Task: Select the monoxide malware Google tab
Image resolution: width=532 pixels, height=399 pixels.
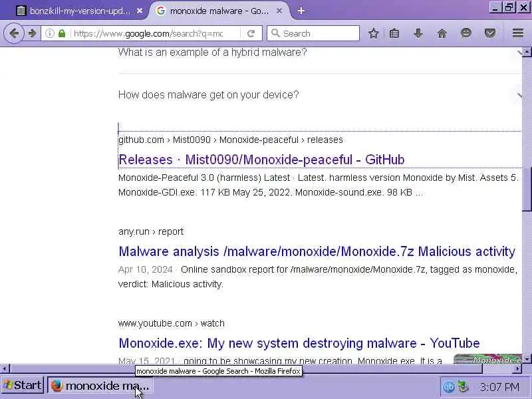Action: [x=219, y=11]
